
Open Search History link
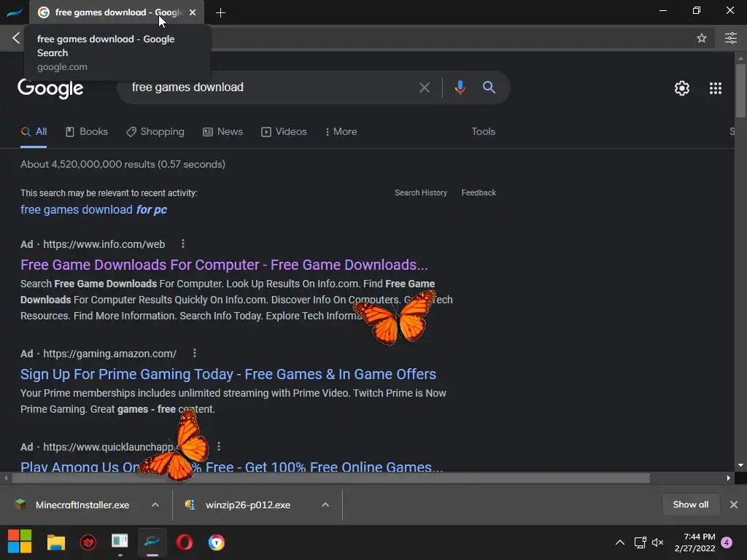click(421, 192)
